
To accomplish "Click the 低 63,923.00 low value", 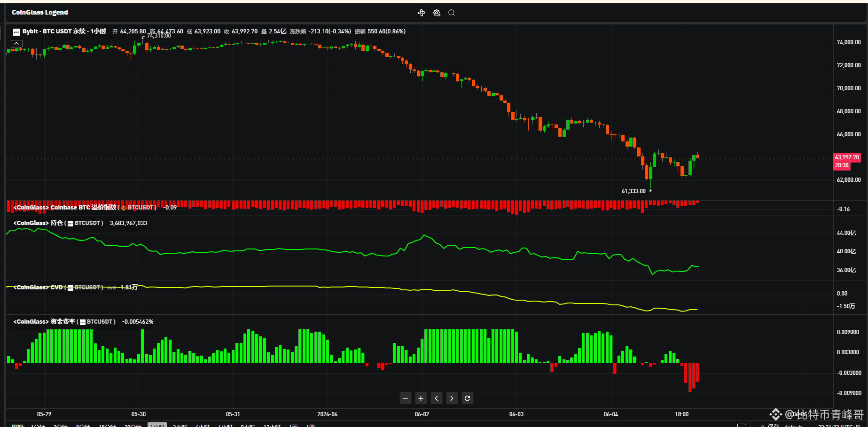I will coord(203,31).
